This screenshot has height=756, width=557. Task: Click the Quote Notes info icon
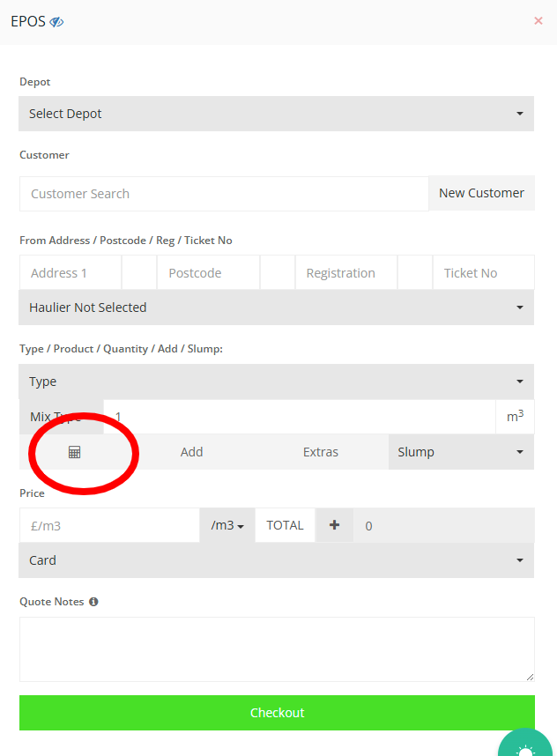click(x=93, y=602)
